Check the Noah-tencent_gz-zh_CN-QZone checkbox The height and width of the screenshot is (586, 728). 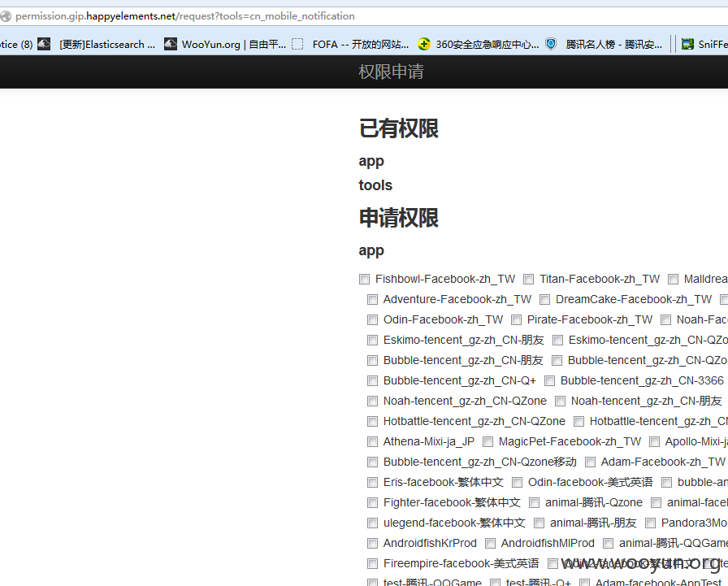point(372,402)
